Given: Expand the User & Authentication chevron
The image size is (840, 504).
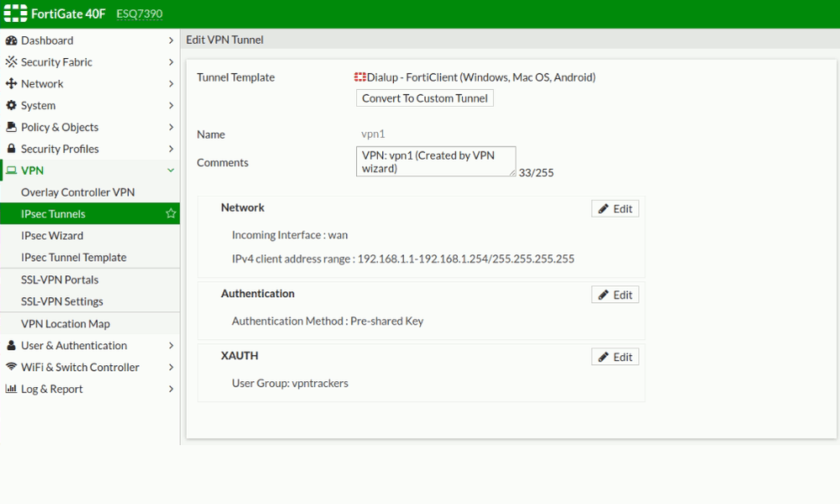Looking at the screenshot, I should [x=171, y=346].
